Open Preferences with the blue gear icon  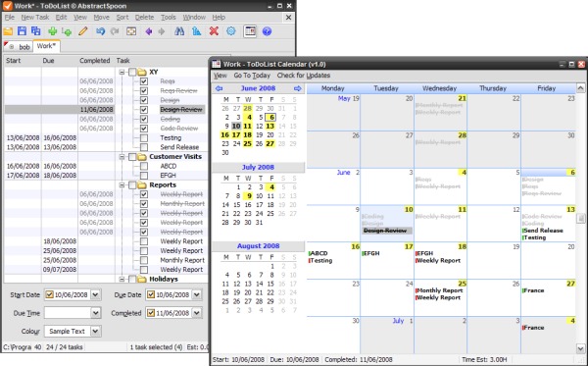231,31
